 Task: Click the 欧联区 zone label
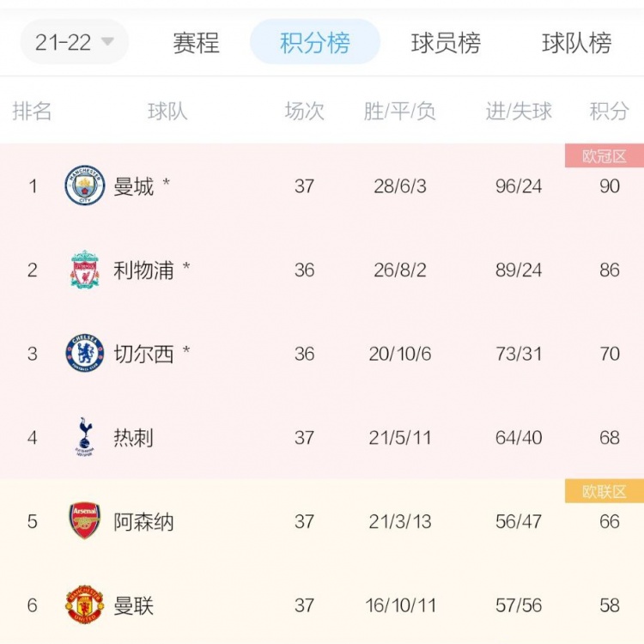605,491
